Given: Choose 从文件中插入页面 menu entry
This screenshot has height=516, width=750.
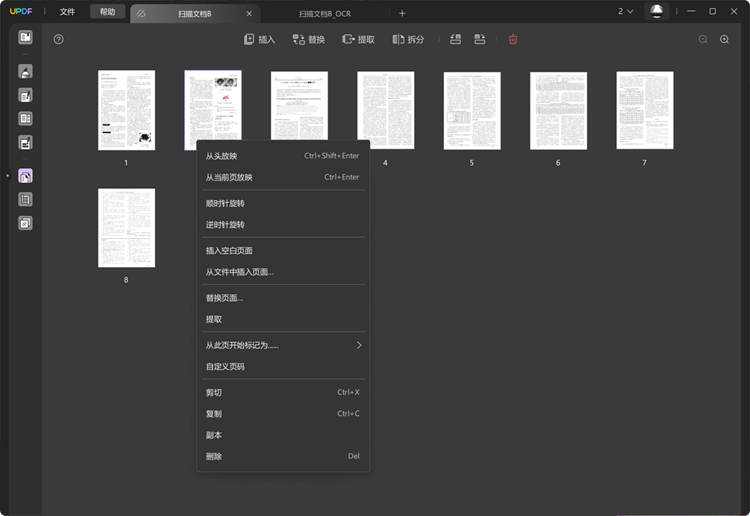Looking at the screenshot, I should pyautogui.click(x=283, y=272).
